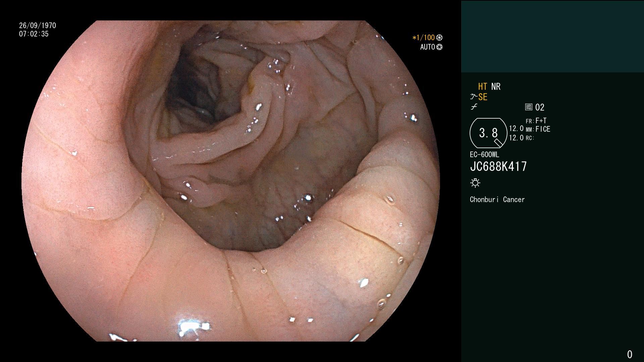Click the date 26/09/1970
644x362 pixels.
click(38, 25)
